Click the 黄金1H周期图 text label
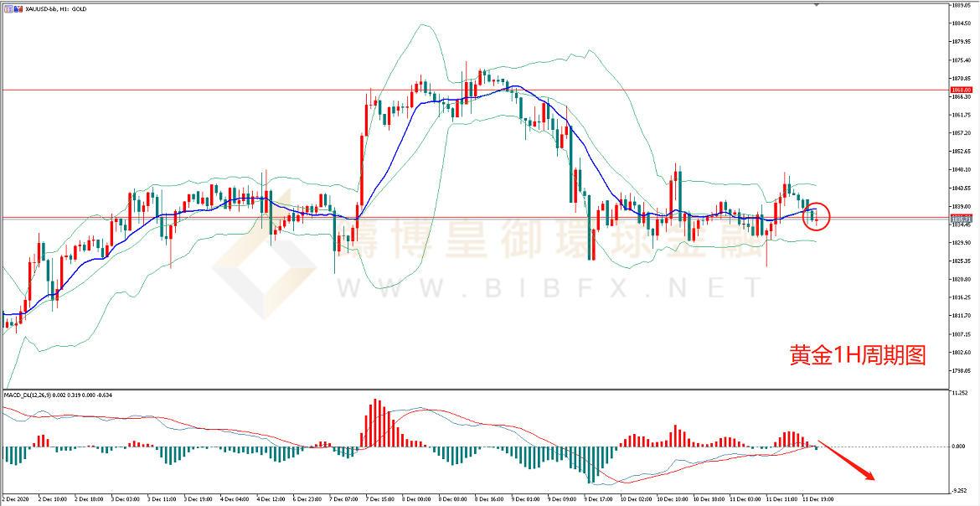Image resolution: width=980 pixels, height=506 pixels. 857,356
